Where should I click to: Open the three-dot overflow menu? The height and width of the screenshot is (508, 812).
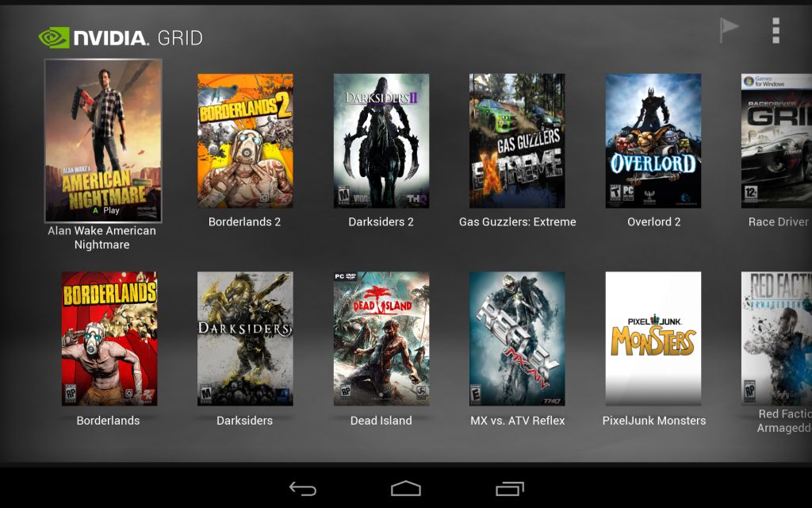tap(776, 31)
